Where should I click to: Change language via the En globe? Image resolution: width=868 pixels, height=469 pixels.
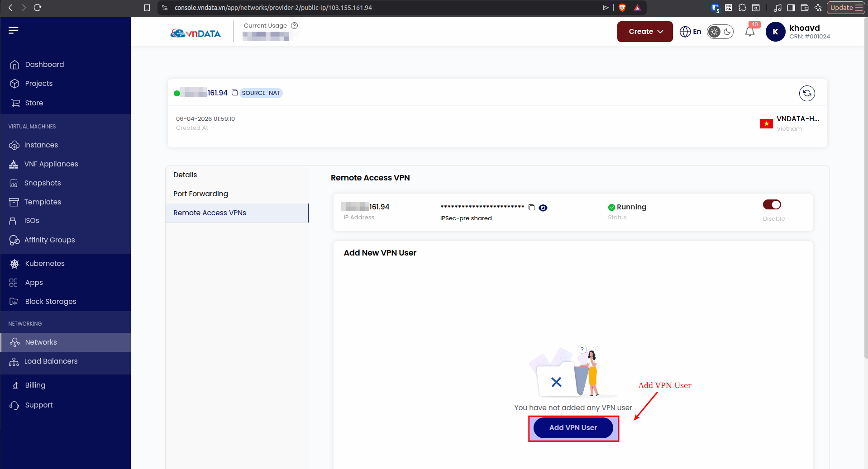point(690,32)
